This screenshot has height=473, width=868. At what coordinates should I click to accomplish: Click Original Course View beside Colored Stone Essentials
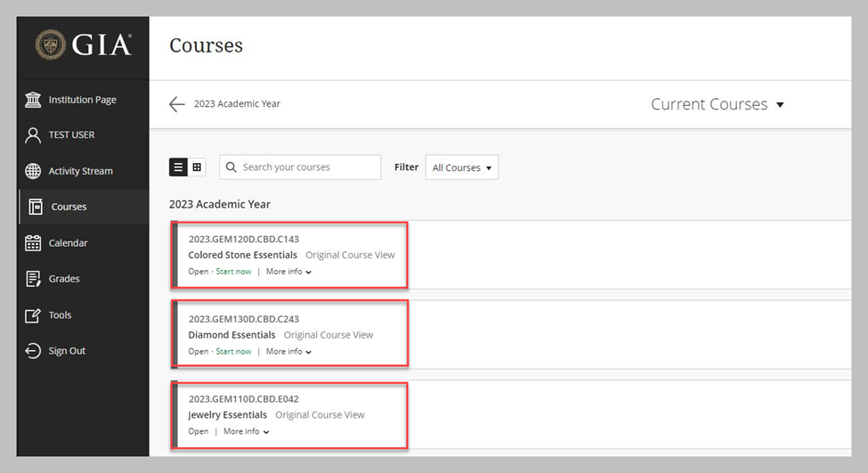pyautogui.click(x=350, y=255)
